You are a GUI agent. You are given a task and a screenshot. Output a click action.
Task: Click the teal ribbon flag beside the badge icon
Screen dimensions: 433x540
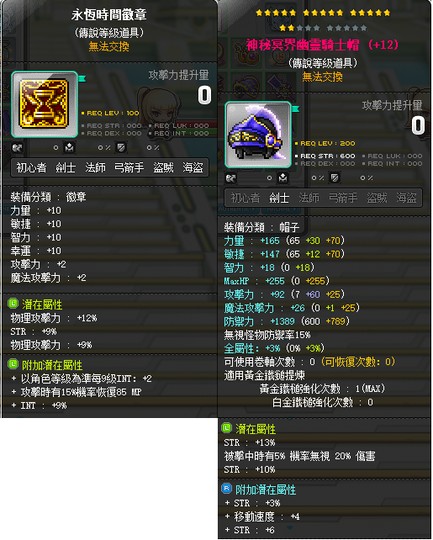pos(82,79)
